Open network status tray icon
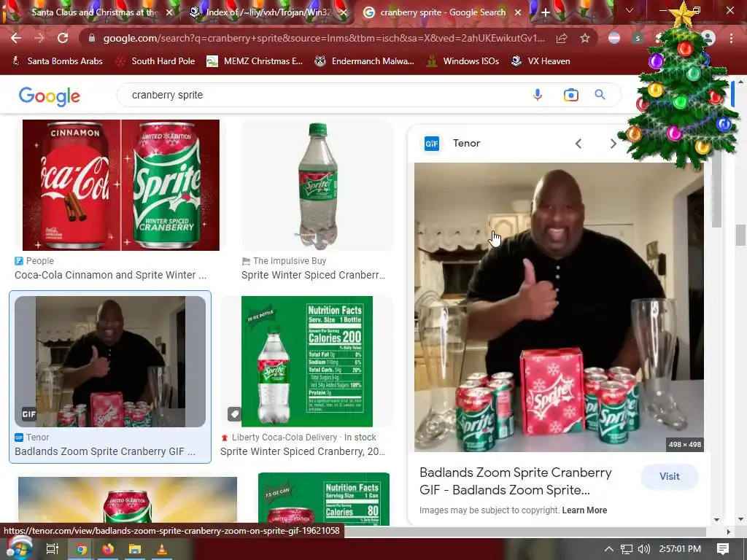Viewport: 747px width, 560px height. tap(627, 549)
